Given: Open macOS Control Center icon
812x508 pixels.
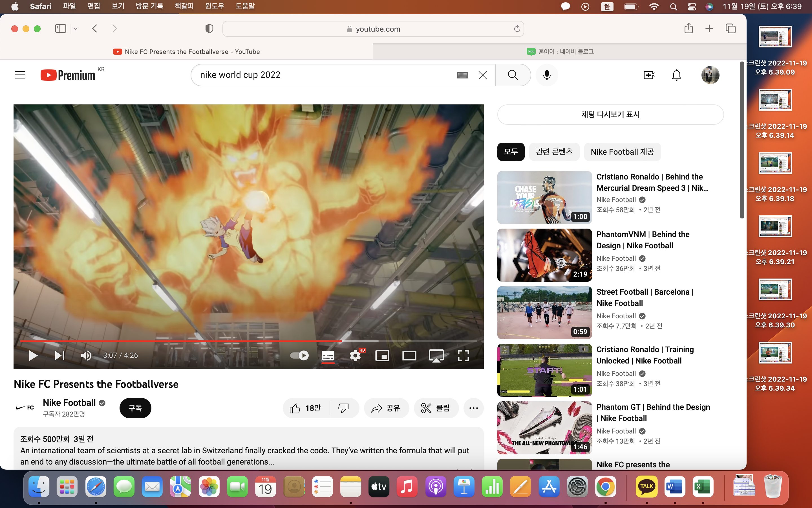Looking at the screenshot, I should click(692, 6).
